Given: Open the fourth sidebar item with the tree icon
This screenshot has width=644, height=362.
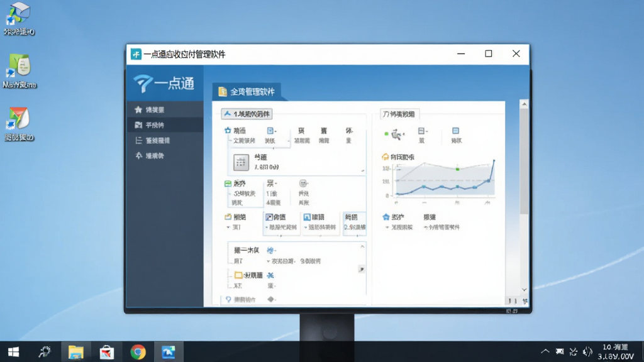Looking at the screenshot, I should [x=165, y=156].
